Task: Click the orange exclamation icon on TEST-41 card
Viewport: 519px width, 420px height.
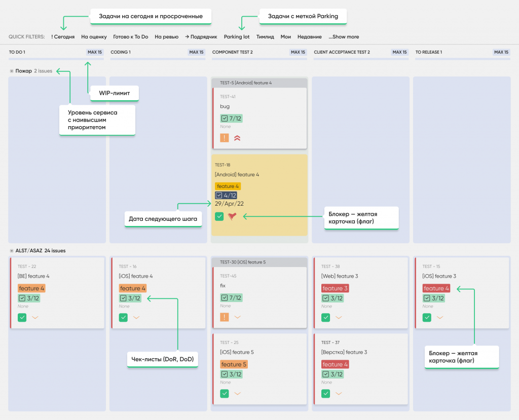Action: (225, 138)
